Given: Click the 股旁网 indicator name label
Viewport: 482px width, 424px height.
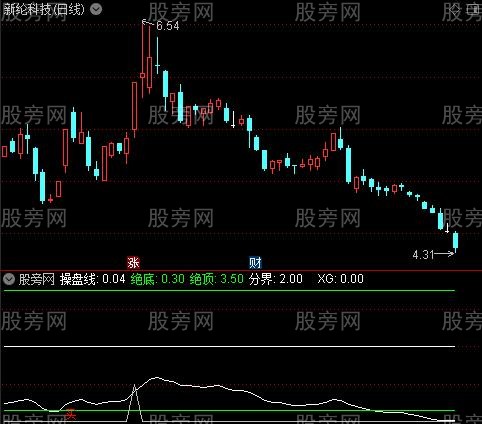Looking at the screenshot, I should [x=37, y=279].
